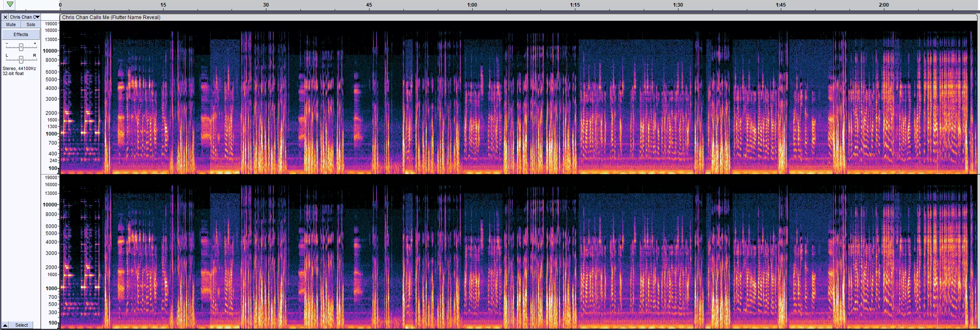Mute the Chris Chan track
This screenshot has width=980, height=330.
11,24
